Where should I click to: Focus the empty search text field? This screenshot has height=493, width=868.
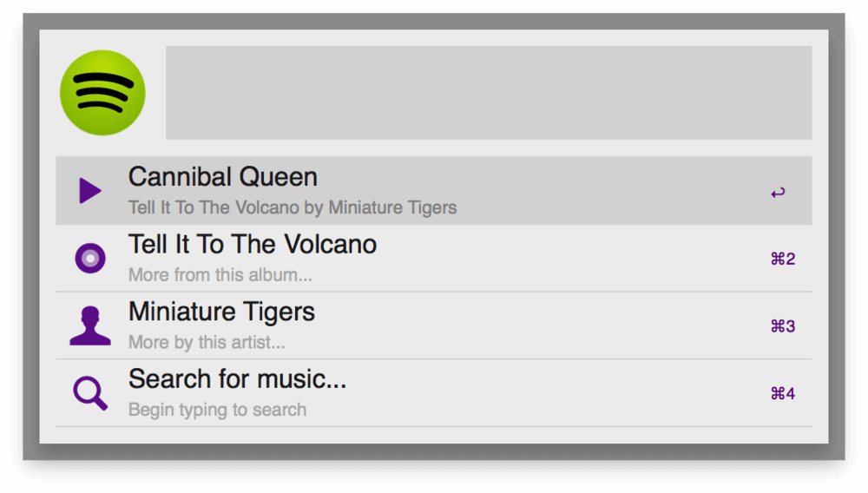(489, 93)
